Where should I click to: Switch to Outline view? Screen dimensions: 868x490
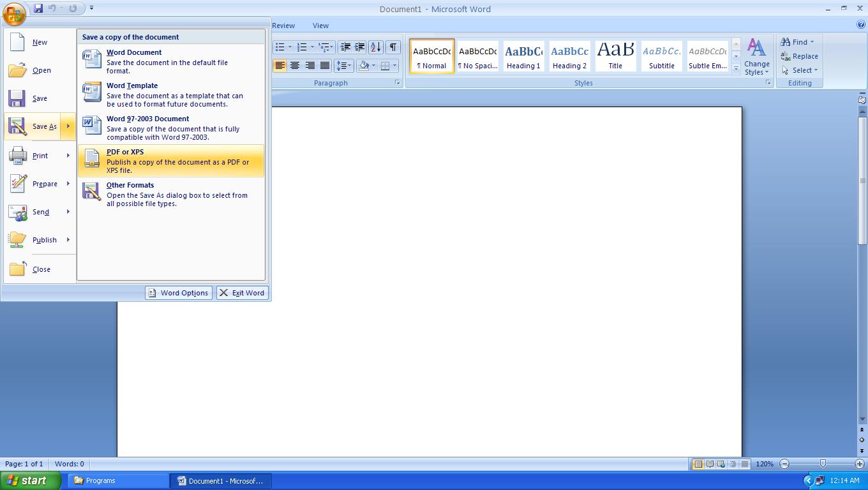point(733,464)
